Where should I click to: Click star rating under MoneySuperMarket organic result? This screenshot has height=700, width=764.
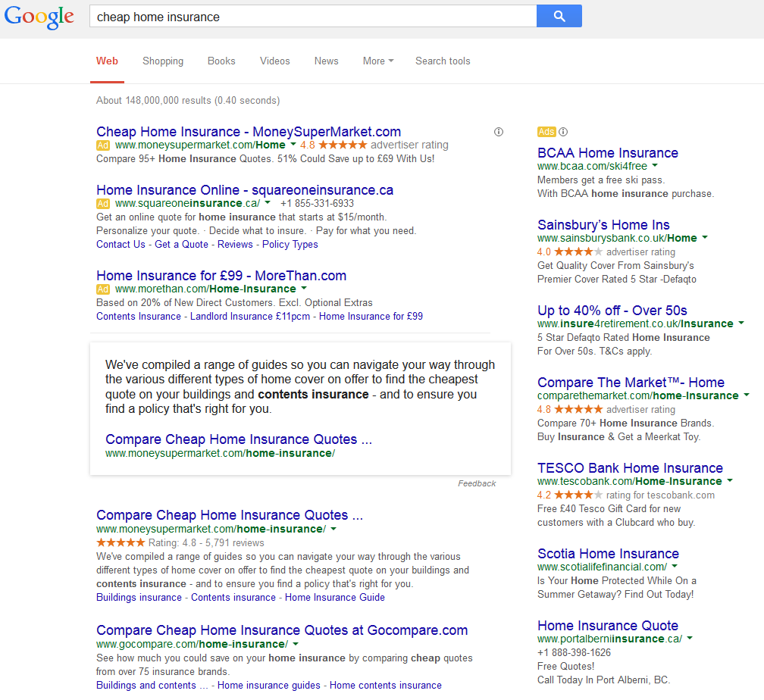point(121,542)
